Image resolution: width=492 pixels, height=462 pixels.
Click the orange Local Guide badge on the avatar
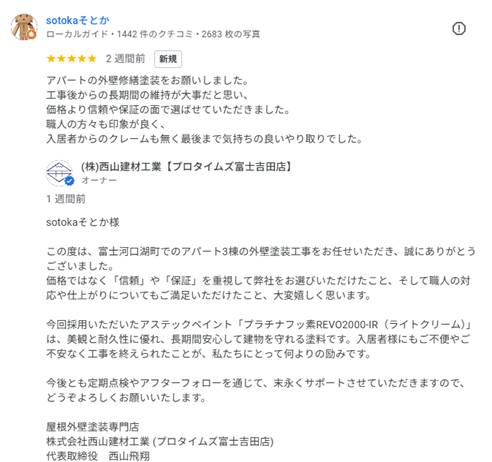click(x=32, y=34)
